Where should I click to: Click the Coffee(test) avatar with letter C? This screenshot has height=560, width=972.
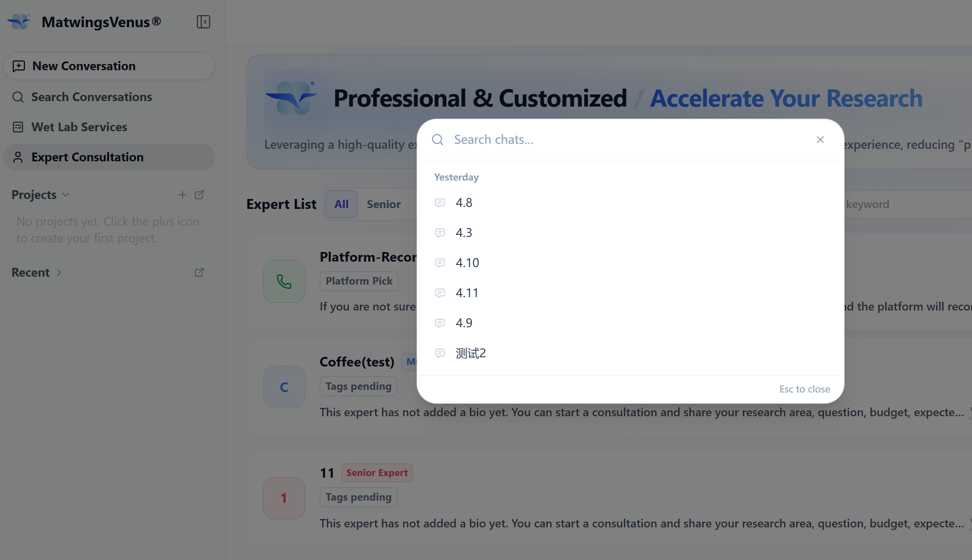(x=284, y=387)
